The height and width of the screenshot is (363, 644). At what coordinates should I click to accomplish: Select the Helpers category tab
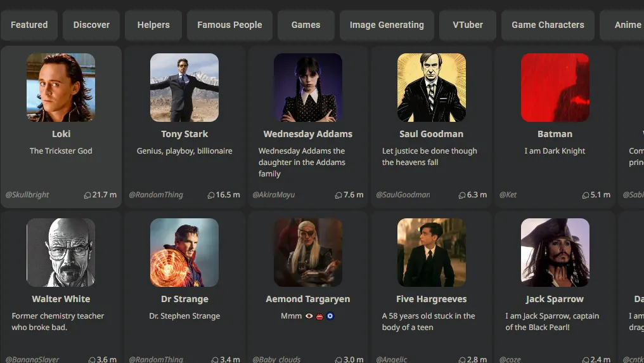(x=153, y=25)
